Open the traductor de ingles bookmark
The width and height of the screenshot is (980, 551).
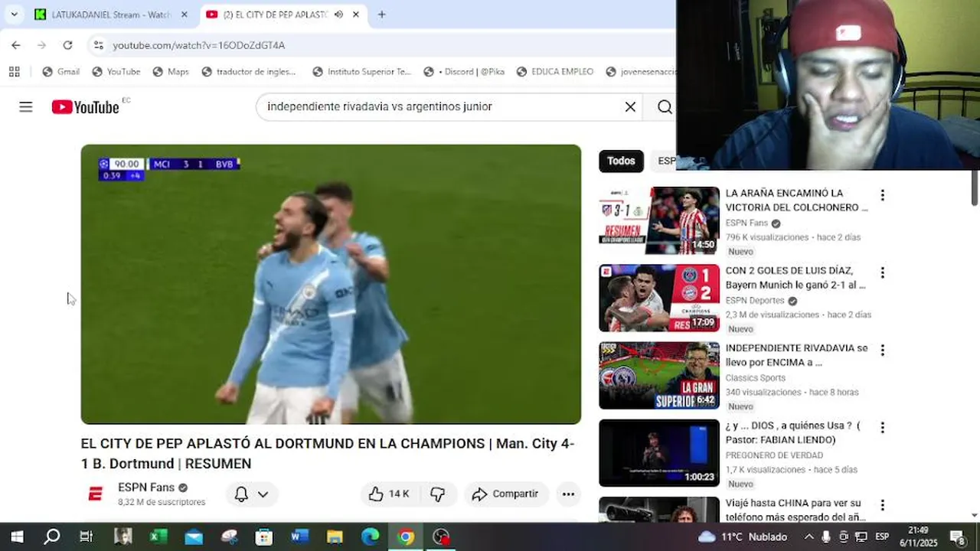click(249, 71)
